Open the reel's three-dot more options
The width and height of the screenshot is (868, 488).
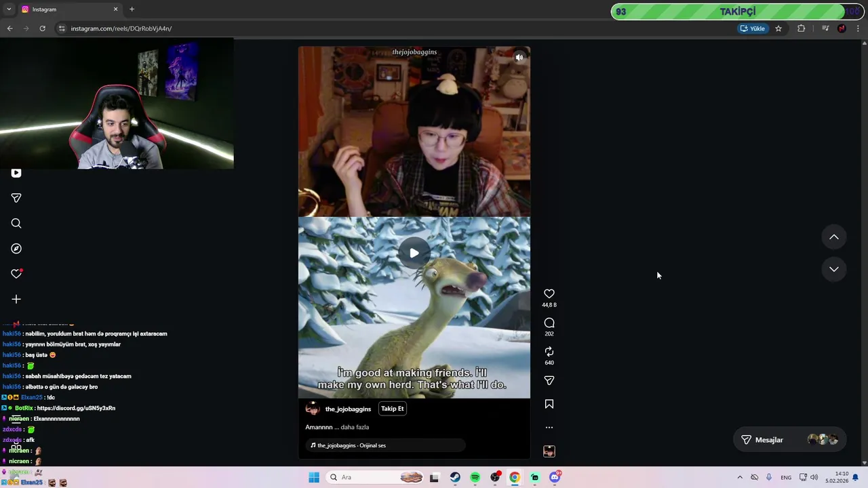[549, 427]
